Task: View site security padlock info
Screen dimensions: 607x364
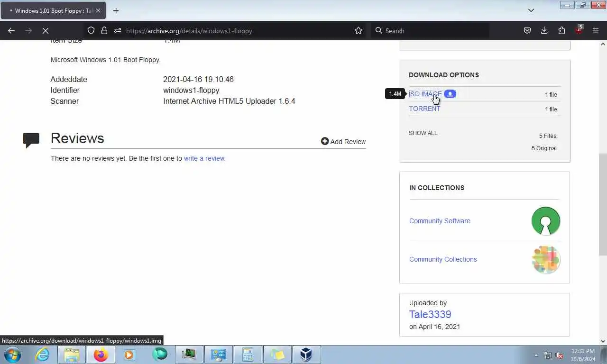Action: pyautogui.click(x=104, y=31)
